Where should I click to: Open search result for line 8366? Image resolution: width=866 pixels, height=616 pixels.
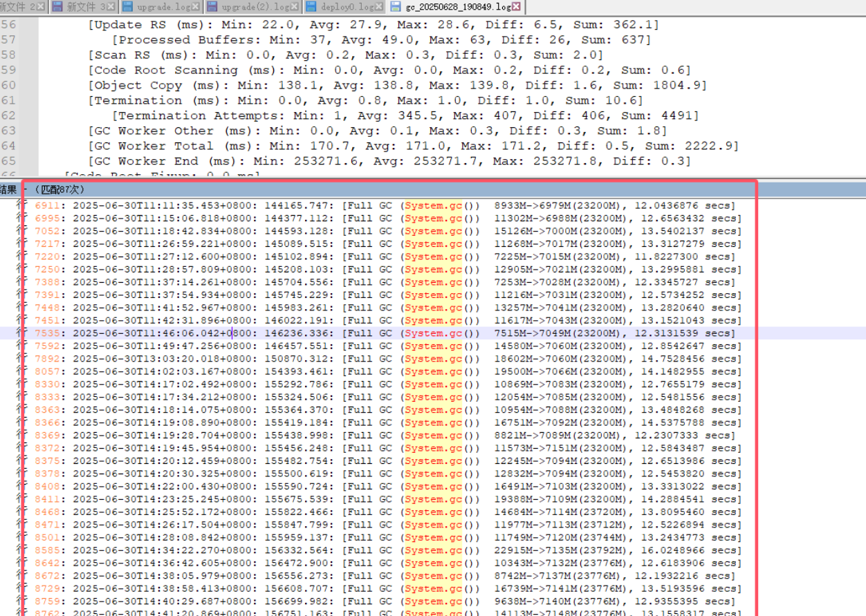(x=388, y=422)
